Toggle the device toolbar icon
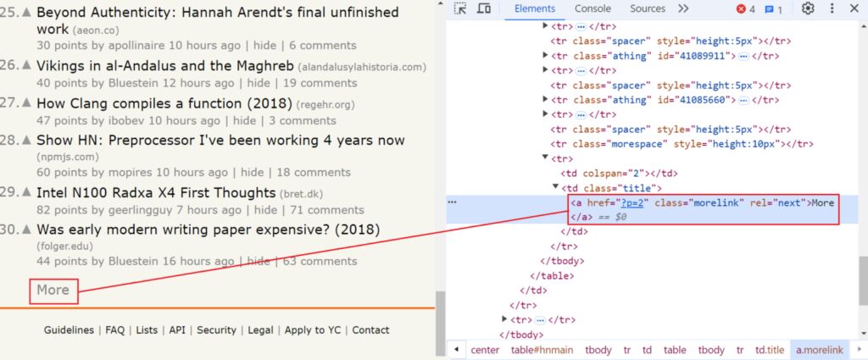 tap(484, 9)
